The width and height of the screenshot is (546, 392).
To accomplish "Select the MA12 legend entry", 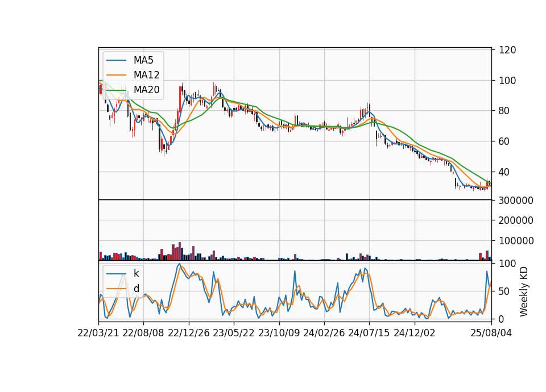I will pyautogui.click(x=134, y=75).
